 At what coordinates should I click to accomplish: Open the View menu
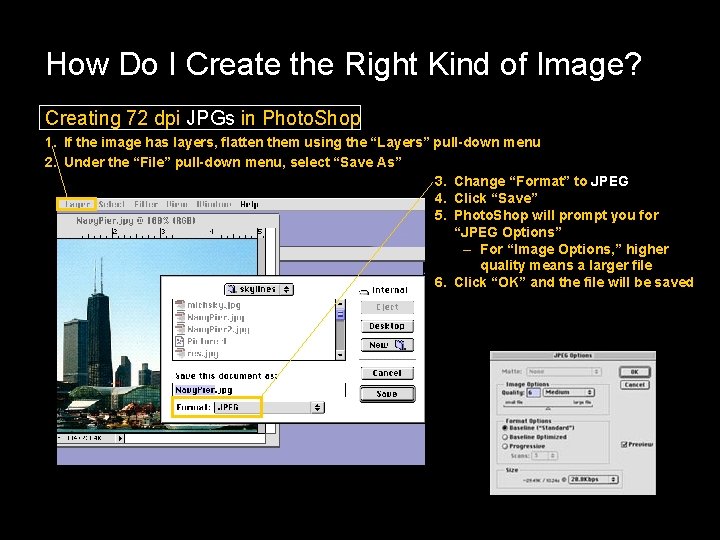coord(177,204)
